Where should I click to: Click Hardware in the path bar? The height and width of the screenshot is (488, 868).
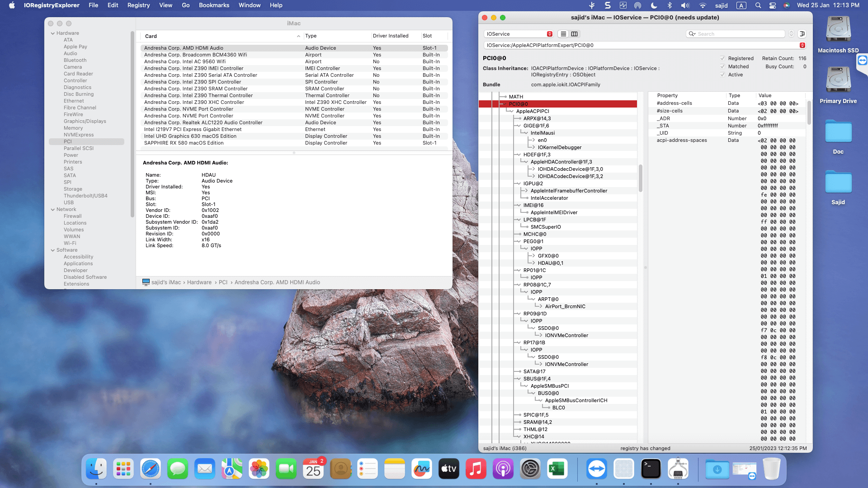click(199, 282)
